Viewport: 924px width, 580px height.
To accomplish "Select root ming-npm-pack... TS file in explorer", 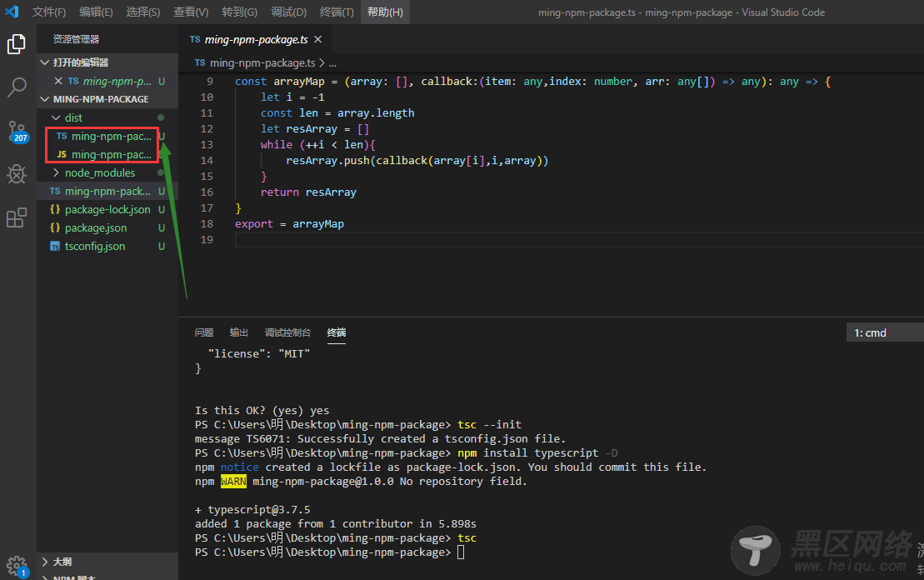I will (x=107, y=191).
